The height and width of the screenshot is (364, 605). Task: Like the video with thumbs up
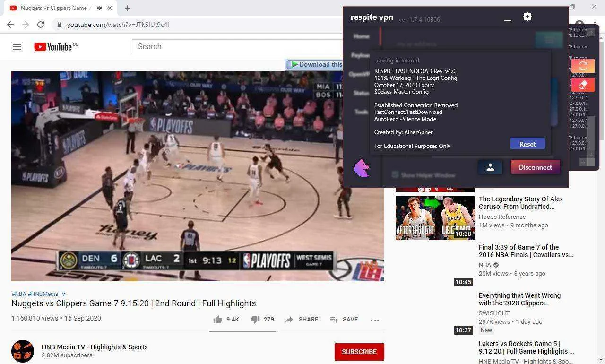(x=218, y=320)
